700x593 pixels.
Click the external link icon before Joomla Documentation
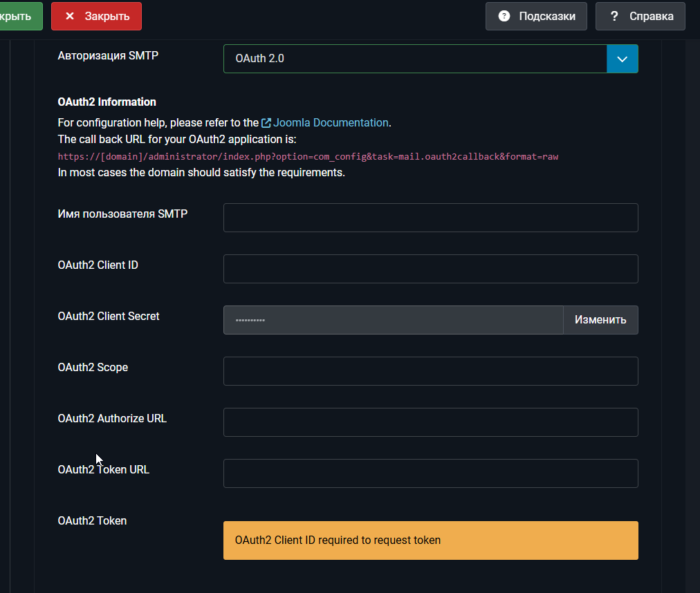tap(266, 123)
